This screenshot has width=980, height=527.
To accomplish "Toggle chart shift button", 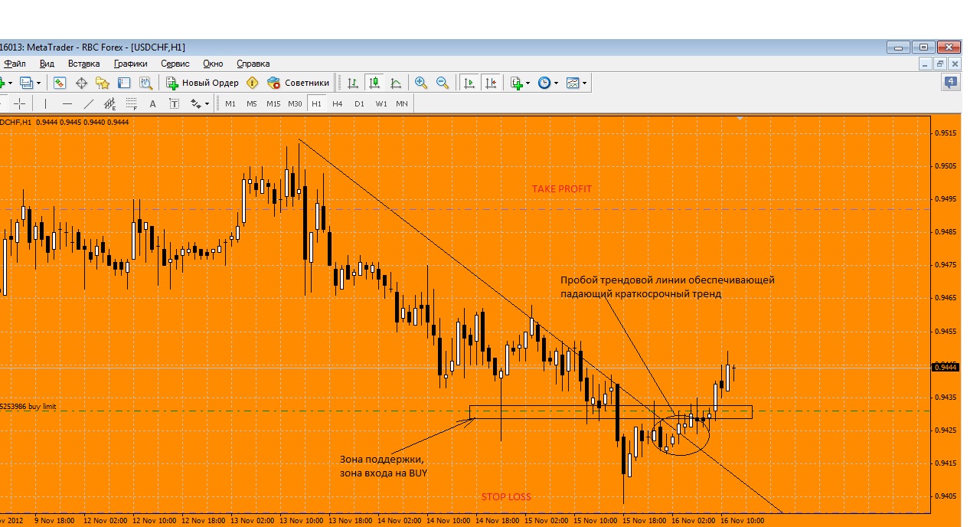I will click(x=491, y=83).
